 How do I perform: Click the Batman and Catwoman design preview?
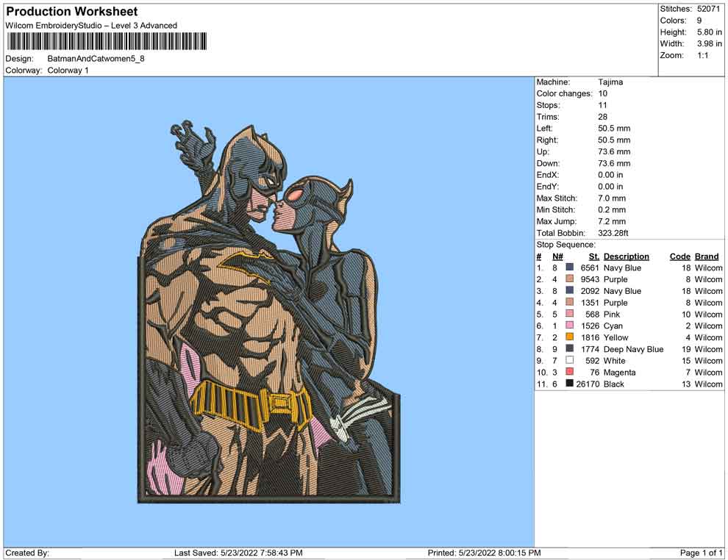(x=269, y=312)
